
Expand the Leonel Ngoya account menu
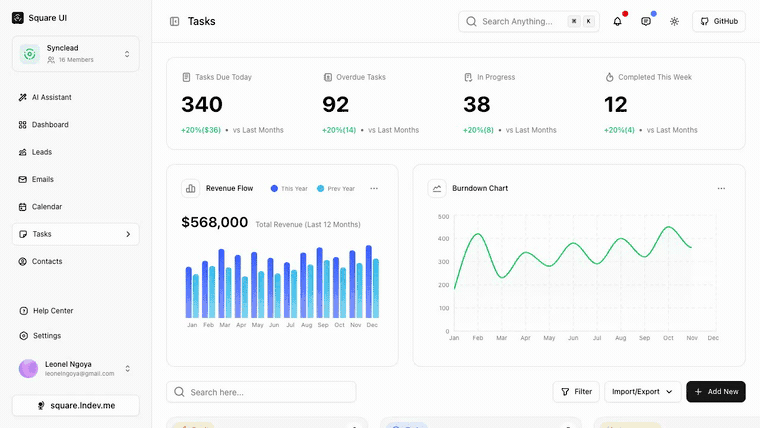(127, 369)
